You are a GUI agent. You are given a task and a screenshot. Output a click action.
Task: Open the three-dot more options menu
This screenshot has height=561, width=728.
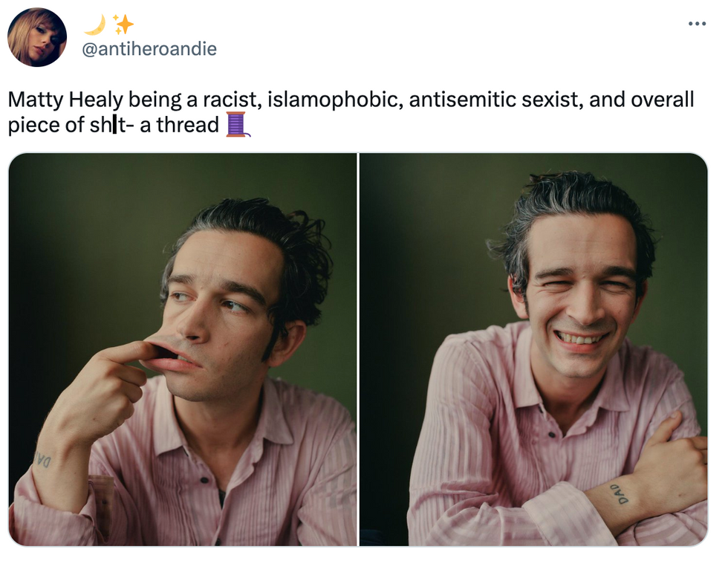click(697, 23)
